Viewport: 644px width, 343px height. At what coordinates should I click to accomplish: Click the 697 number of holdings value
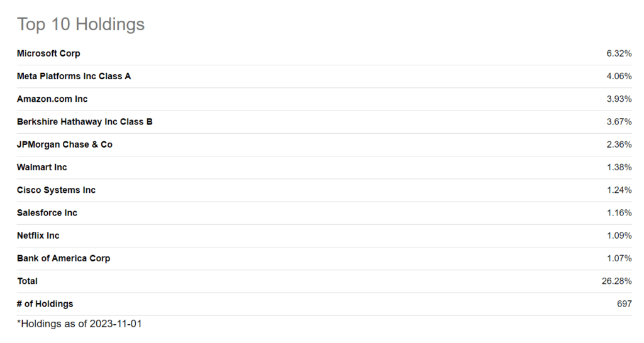coord(624,303)
